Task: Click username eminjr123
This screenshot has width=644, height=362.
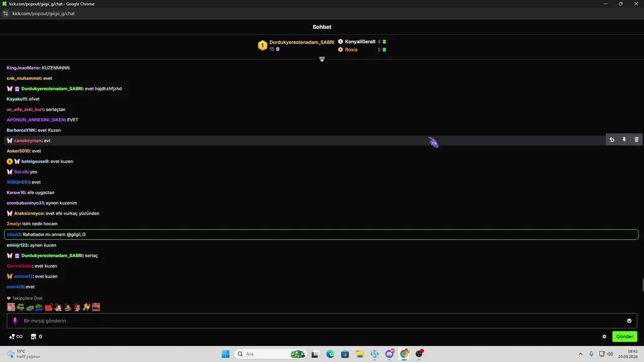Action: (x=17, y=245)
